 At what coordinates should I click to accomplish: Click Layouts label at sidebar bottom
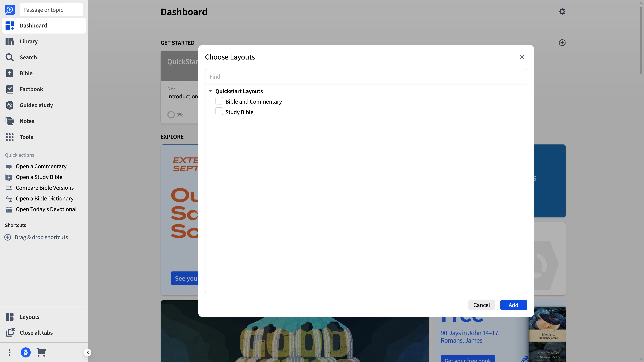(30, 317)
